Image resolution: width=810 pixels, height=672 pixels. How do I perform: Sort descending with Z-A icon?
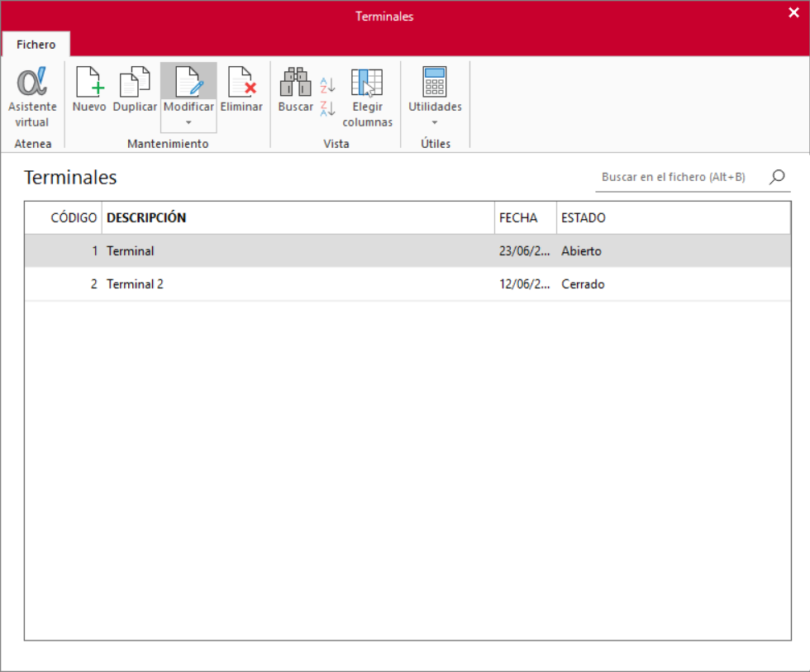coord(327,108)
